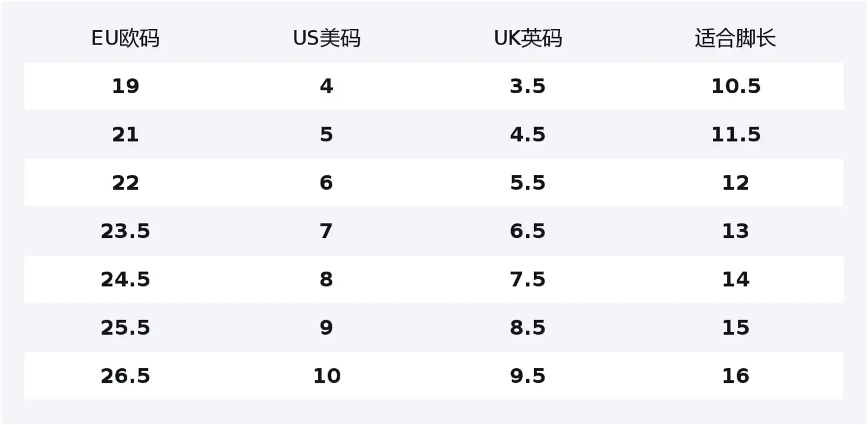Select foot length 10.5 cell
Screen dimensions: 868x425
point(735,86)
